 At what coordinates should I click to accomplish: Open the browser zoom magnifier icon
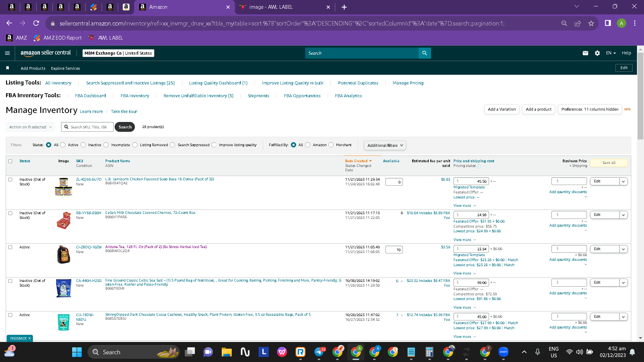tap(564, 23)
